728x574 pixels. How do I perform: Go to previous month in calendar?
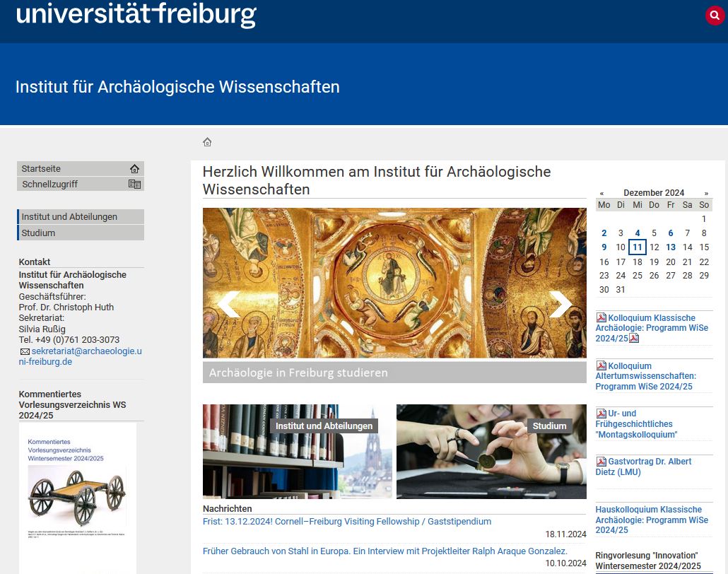pyautogui.click(x=601, y=193)
